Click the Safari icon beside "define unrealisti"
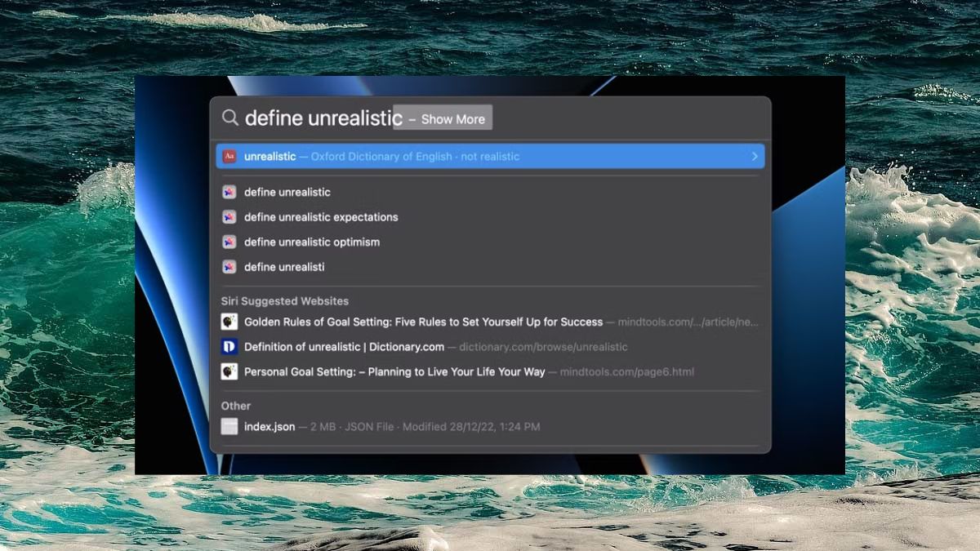Screen dimensions: 980x551 229,267
